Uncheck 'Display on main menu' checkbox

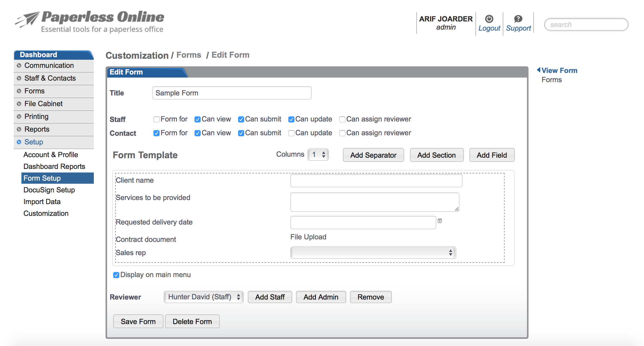pos(116,275)
